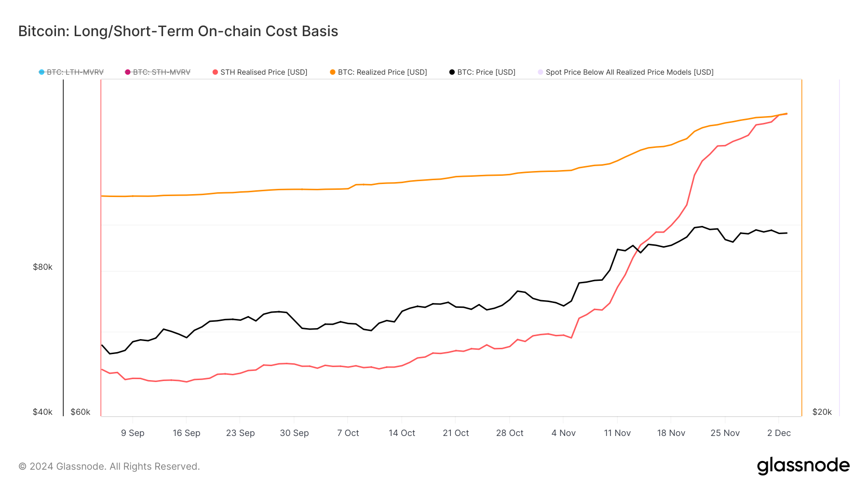
Task: Enable the BTC: STH-MVRV series
Action: point(162,72)
